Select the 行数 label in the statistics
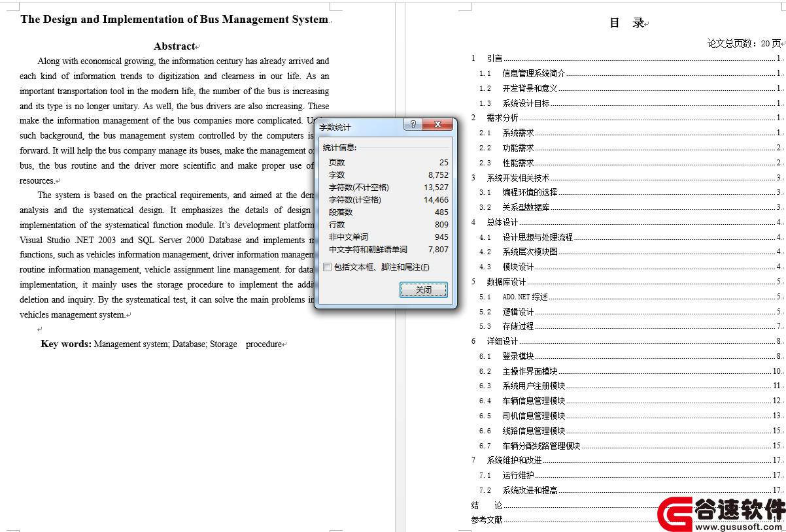Viewport: 786px width, 532px height. [x=337, y=225]
